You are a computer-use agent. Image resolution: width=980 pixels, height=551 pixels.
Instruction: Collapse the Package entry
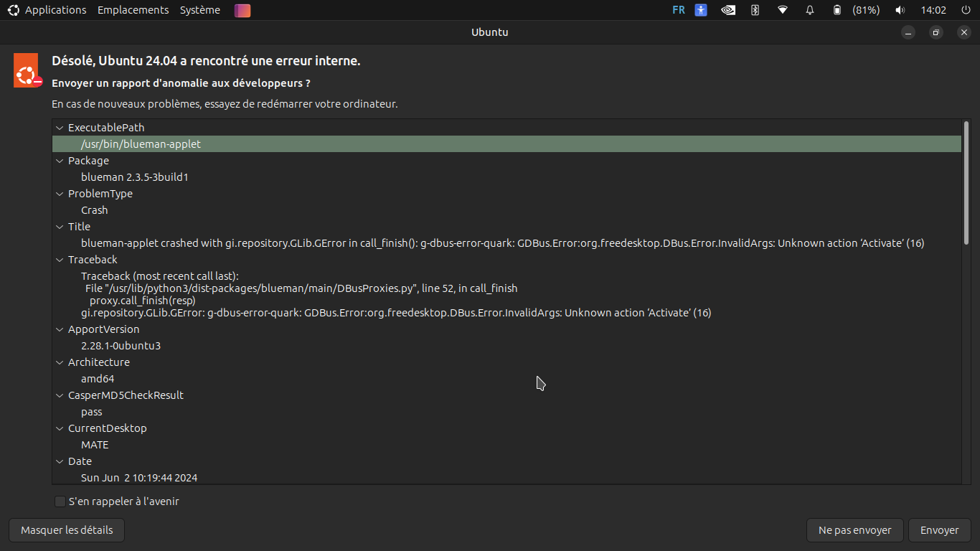click(x=60, y=161)
